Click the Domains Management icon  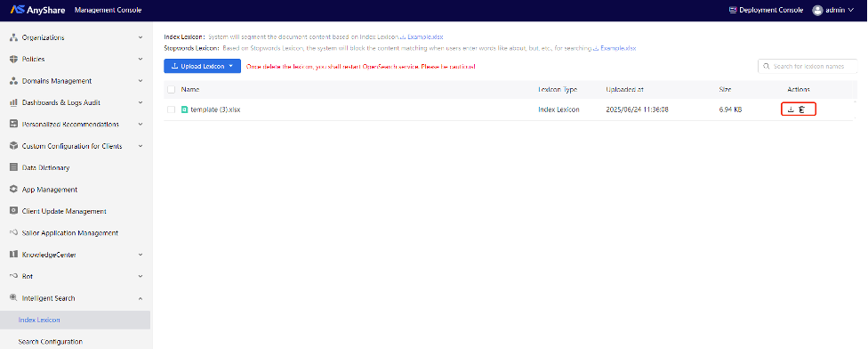pyautogui.click(x=14, y=81)
